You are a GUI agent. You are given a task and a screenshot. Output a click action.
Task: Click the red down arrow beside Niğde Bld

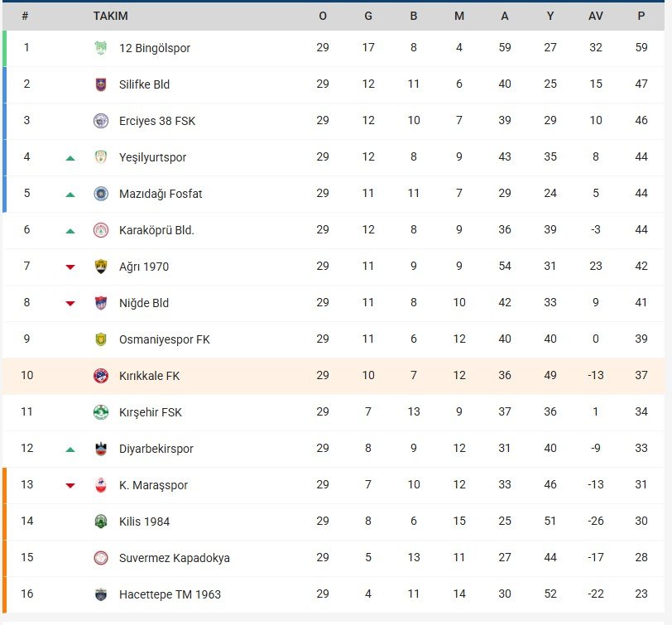70,304
